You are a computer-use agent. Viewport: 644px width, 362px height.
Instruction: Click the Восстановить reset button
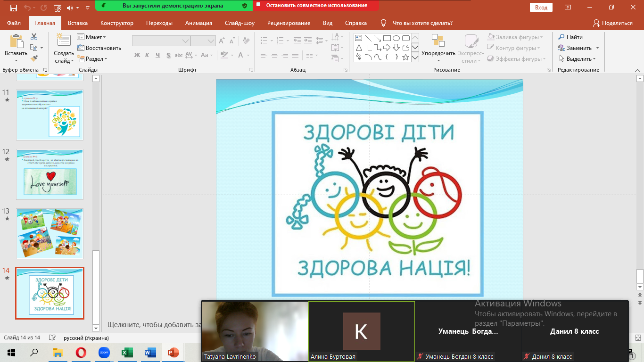click(x=99, y=48)
